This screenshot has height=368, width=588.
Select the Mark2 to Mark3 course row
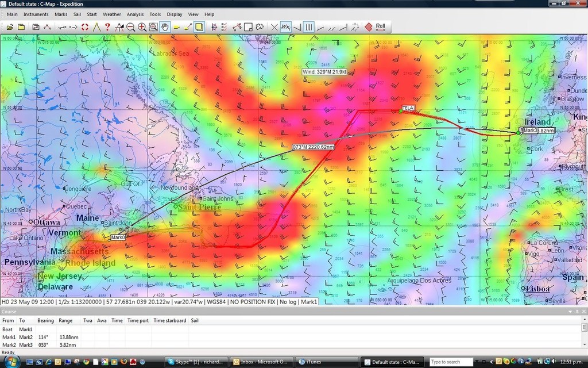(291, 345)
